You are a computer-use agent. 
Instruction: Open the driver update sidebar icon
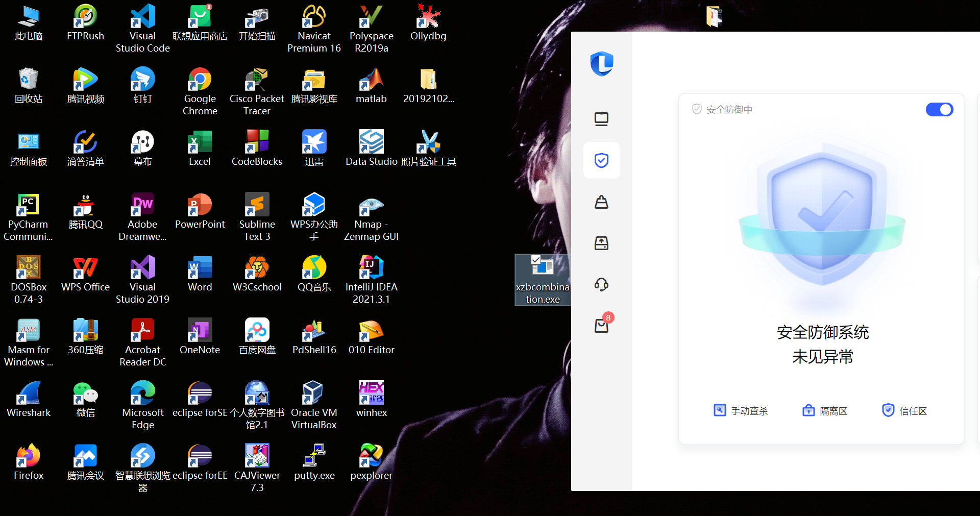click(x=601, y=243)
